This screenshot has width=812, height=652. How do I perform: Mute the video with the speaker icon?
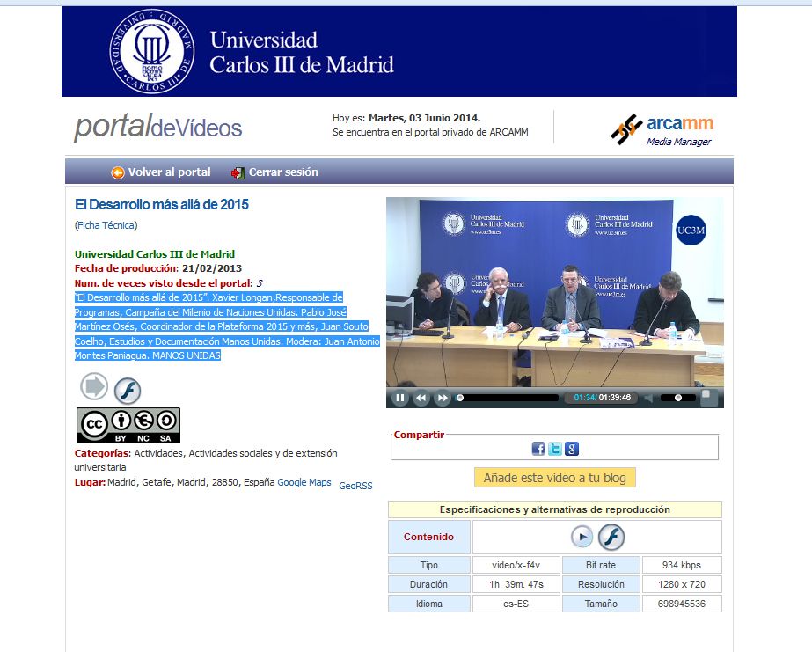[x=649, y=398]
